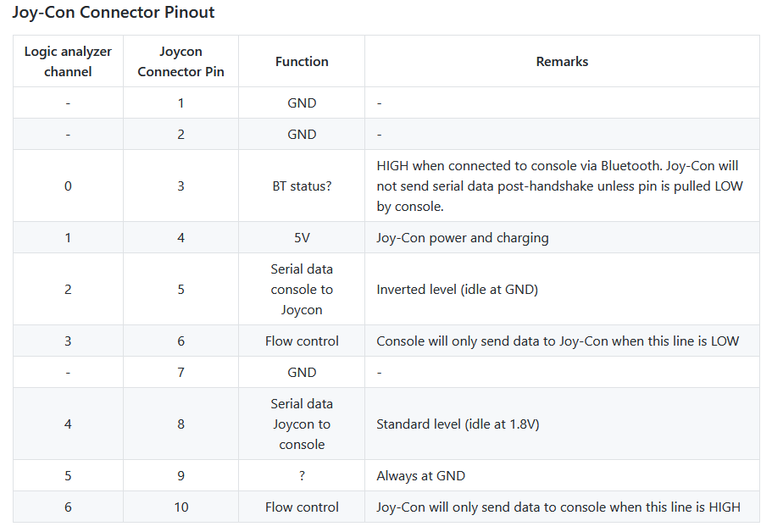The height and width of the screenshot is (532, 772).
Task: Click the Joycon Connector Pin column header
Action: [181, 62]
